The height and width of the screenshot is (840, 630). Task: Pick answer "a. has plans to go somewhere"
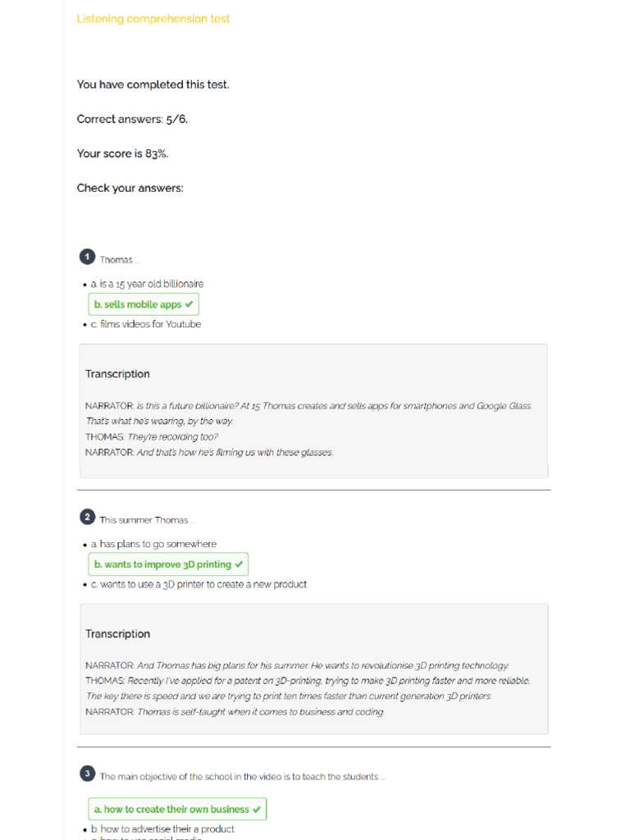[x=153, y=544]
